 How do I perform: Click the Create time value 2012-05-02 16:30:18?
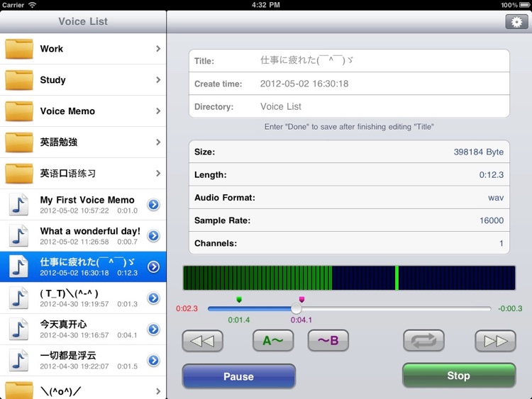[x=304, y=84]
